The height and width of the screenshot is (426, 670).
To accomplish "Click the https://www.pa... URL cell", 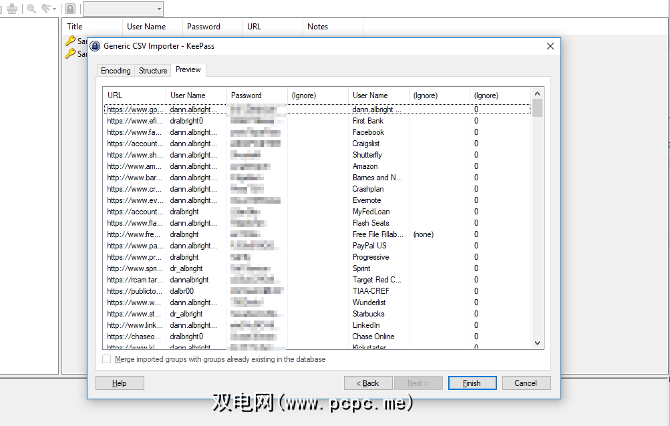I will pos(134,246).
